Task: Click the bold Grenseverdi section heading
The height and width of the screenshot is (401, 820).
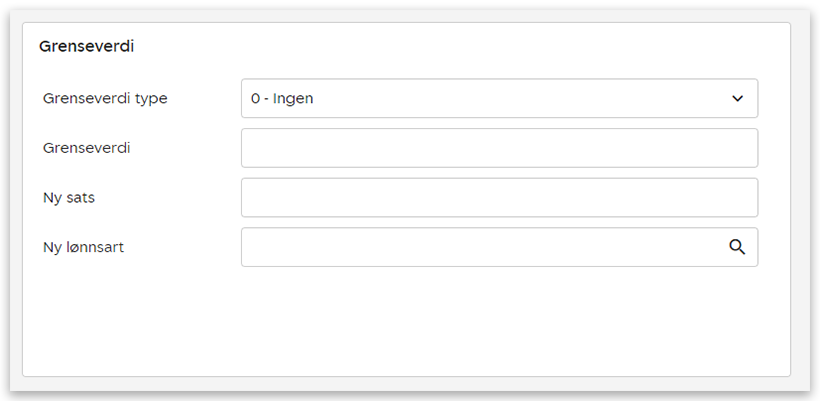Action: [x=86, y=46]
